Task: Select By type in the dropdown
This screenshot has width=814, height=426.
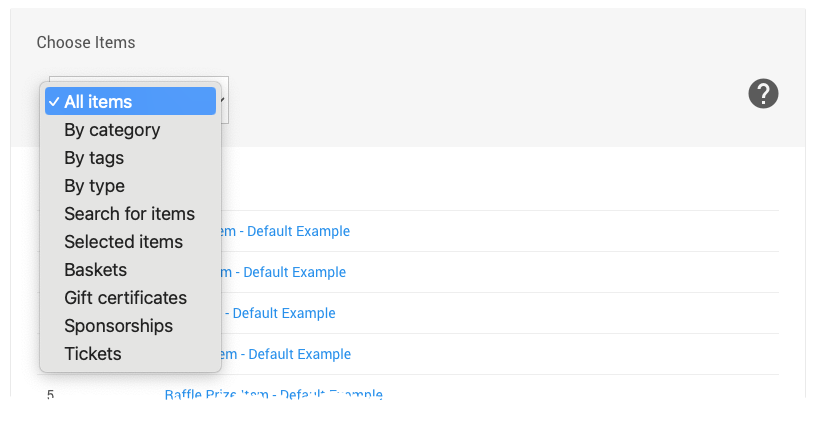Action: (x=94, y=186)
